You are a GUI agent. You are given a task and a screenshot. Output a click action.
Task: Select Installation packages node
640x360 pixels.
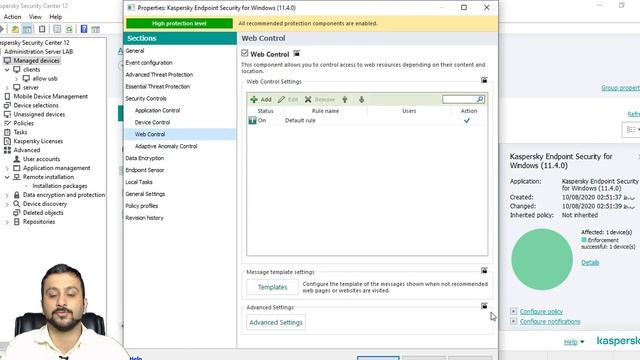(x=60, y=186)
